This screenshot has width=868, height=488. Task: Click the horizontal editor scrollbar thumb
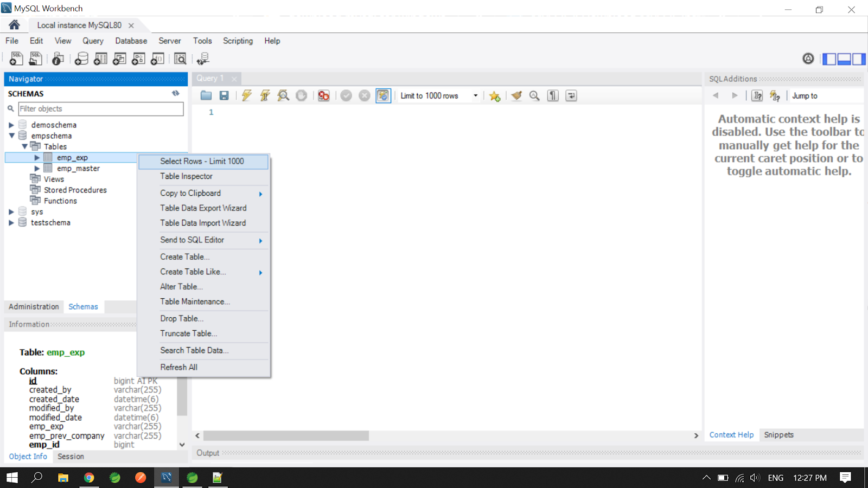click(x=286, y=435)
